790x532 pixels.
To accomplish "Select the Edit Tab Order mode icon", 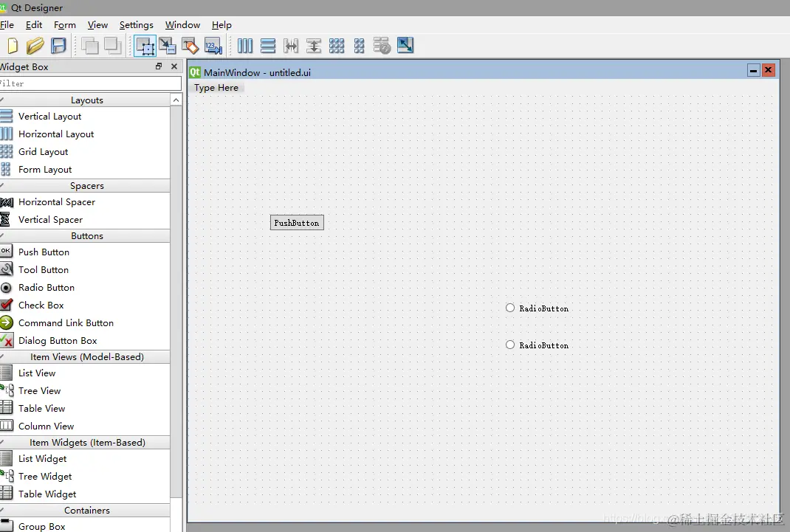I will coord(213,46).
